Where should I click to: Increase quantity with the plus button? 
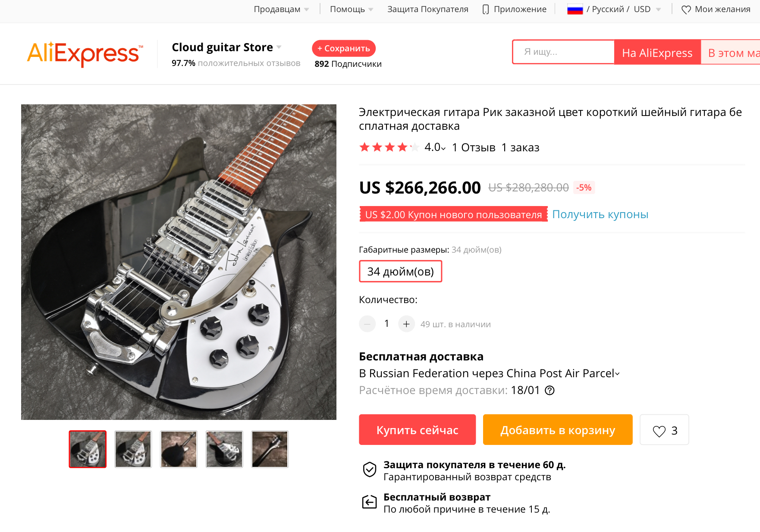point(406,324)
